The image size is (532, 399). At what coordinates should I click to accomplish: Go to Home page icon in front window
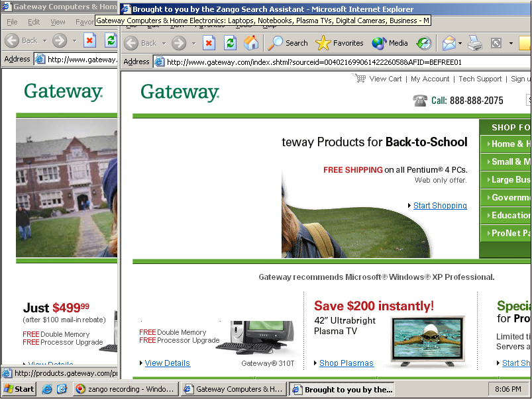(x=251, y=43)
